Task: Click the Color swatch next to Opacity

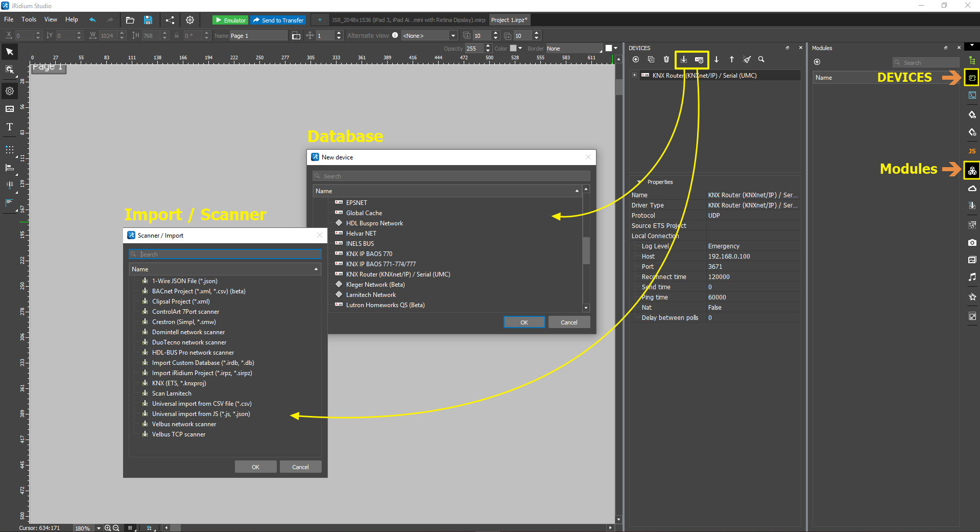Action: [x=513, y=49]
